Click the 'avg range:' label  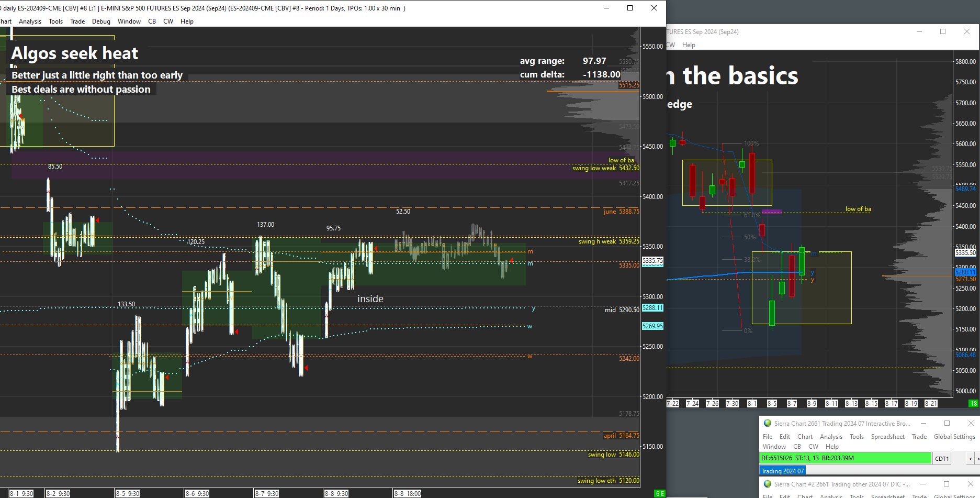542,61
